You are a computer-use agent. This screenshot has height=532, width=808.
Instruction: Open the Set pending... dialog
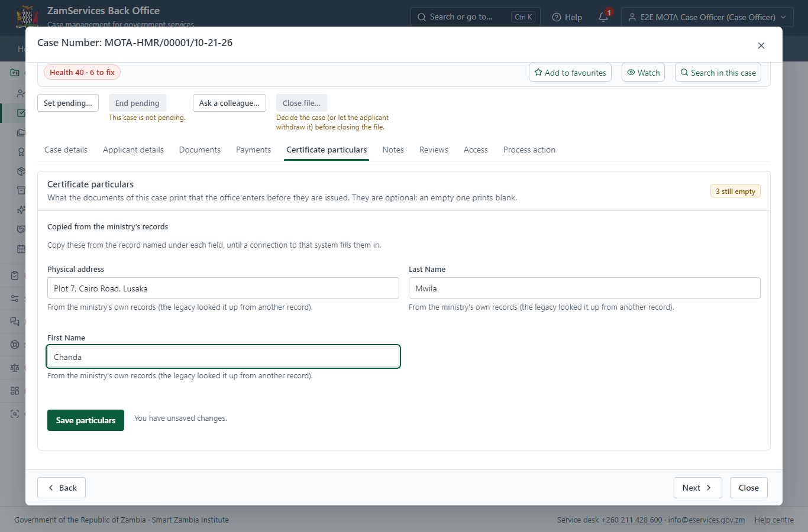(x=68, y=103)
